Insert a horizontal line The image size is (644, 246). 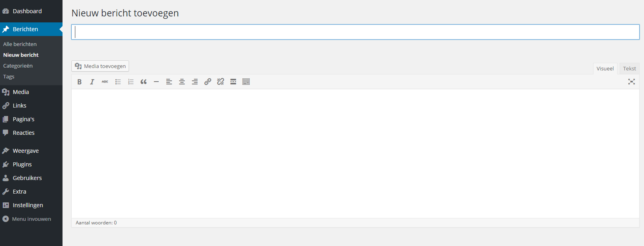pyautogui.click(x=156, y=82)
